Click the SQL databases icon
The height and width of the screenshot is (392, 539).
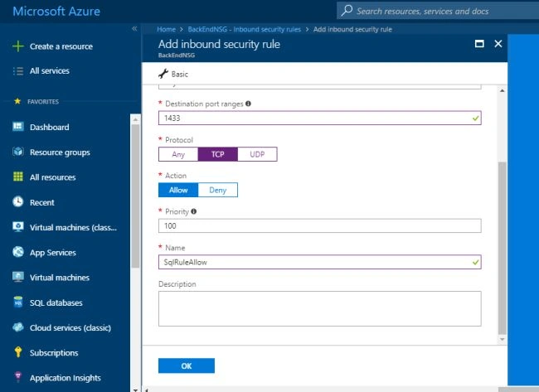click(18, 302)
